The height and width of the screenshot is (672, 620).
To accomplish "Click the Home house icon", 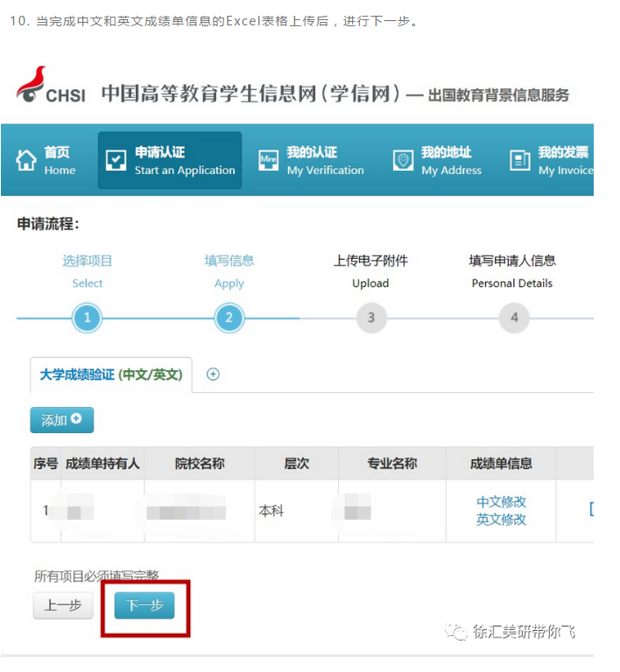I will coord(26,160).
